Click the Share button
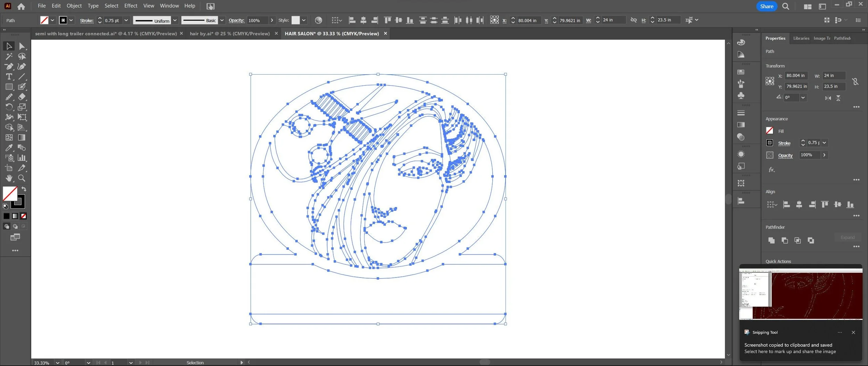This screenshot has width=868, height=366. coord(766,6)
